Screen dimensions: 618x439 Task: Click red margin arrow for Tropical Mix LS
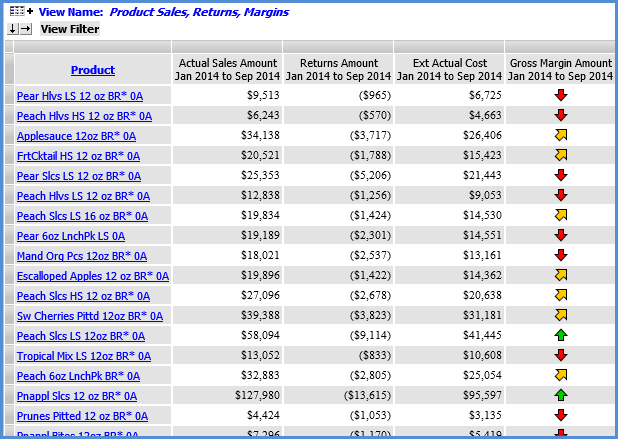(x=560, y=355)
